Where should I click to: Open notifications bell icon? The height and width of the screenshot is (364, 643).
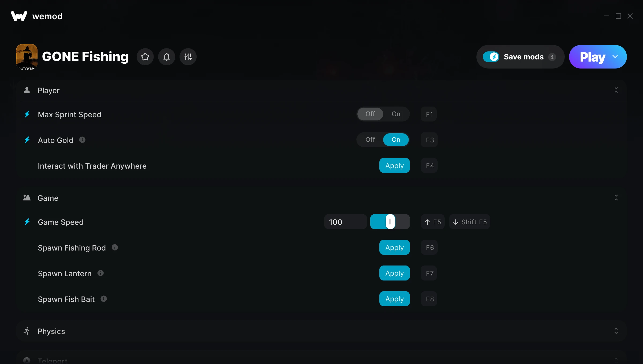pyautogui.click(x=167, y=57)
